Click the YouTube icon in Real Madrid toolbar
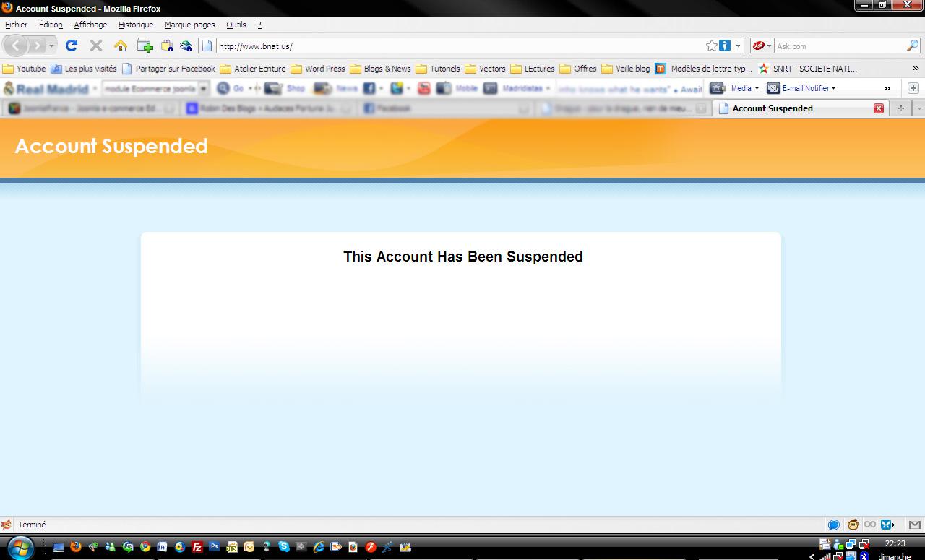Screen dimensions: 925x560 coord(424,88)
